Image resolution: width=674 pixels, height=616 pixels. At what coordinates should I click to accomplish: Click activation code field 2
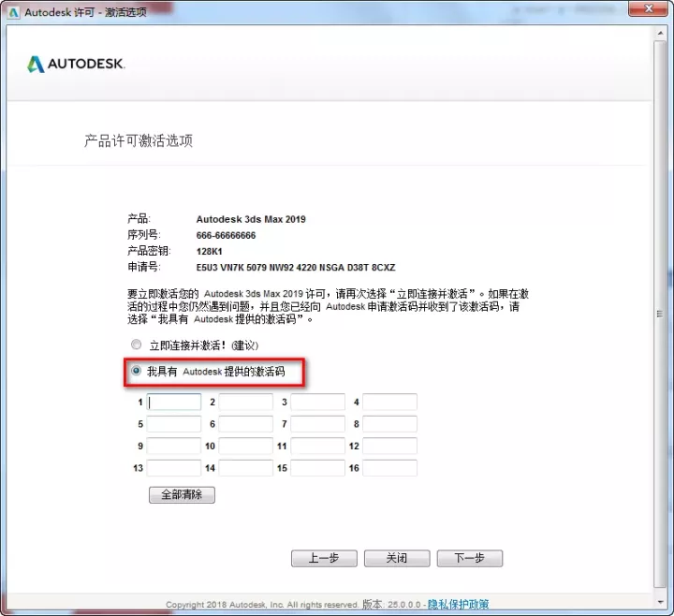[x=246, y=403]
